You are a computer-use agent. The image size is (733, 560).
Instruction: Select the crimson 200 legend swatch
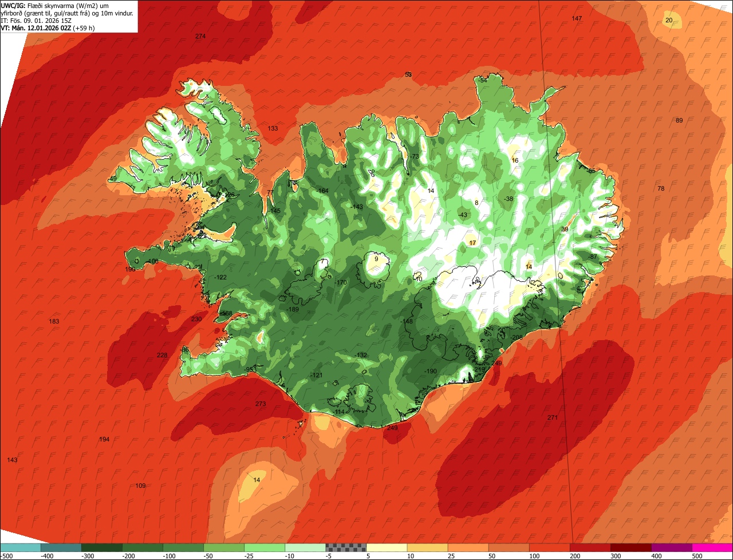point(590,547)
